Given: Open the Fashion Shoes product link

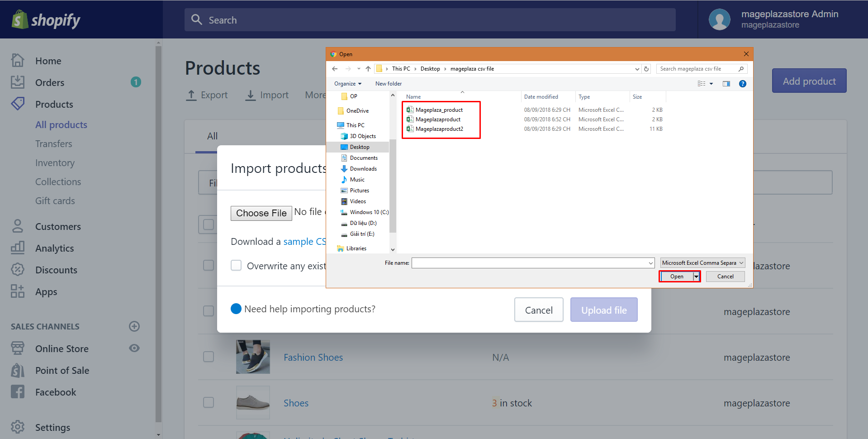Looking at the screenshot, I should point(313,357).
